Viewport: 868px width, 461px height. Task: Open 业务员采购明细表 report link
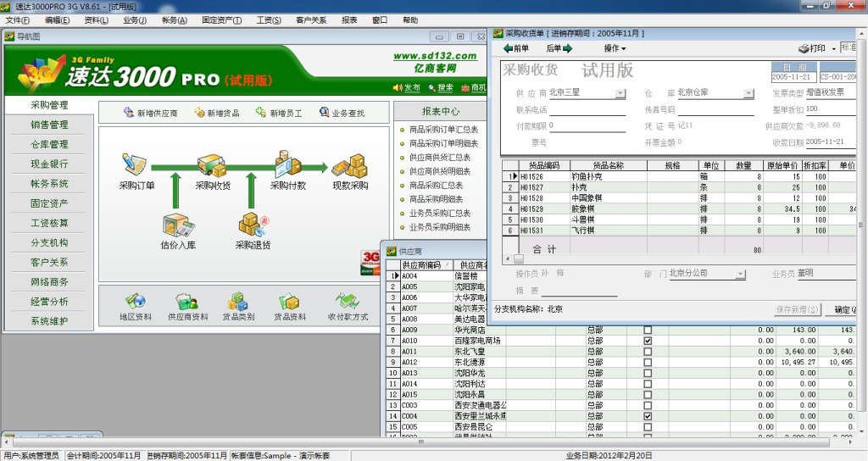point(440,227)
